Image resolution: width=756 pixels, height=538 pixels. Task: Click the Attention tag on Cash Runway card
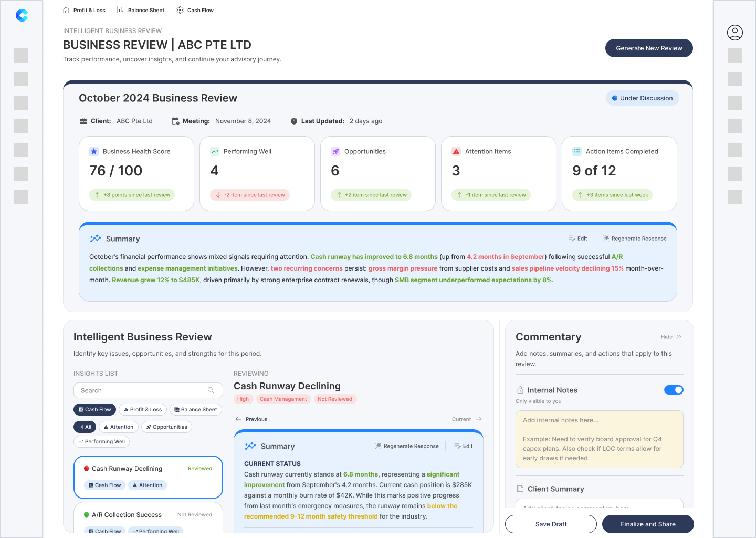point(148,485)
